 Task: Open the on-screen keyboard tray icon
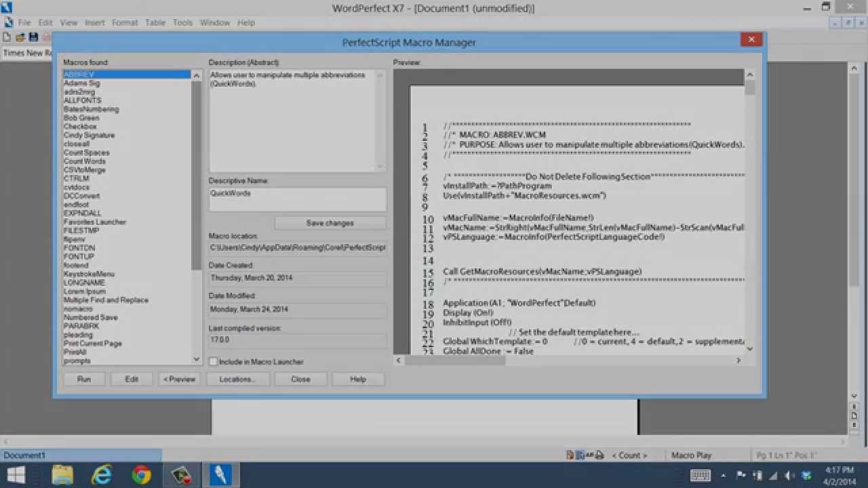point(701,475)
